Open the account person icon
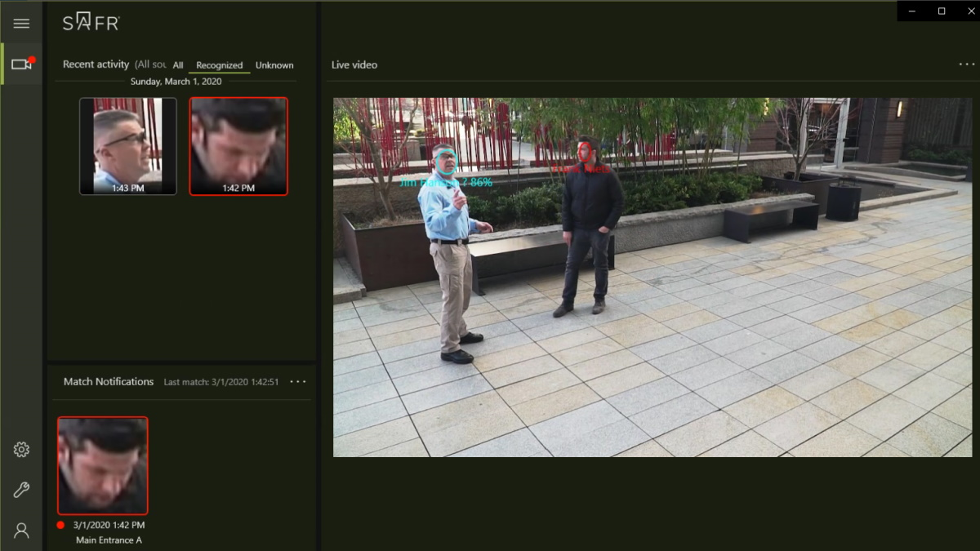 [21, 530]
